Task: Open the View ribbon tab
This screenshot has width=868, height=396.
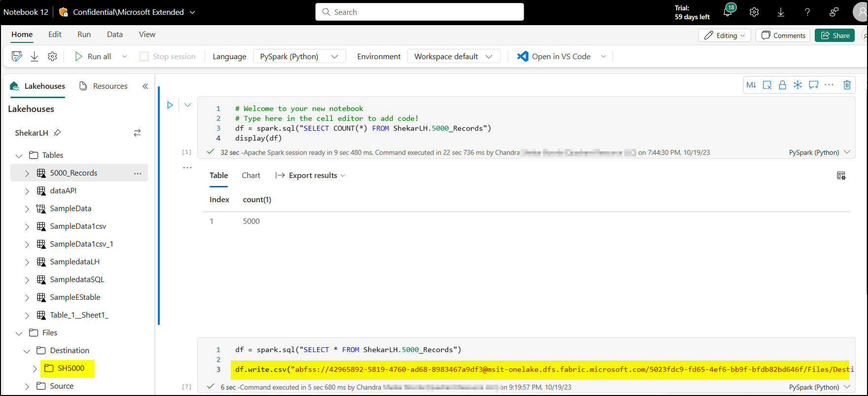Action: pos(147,34)
